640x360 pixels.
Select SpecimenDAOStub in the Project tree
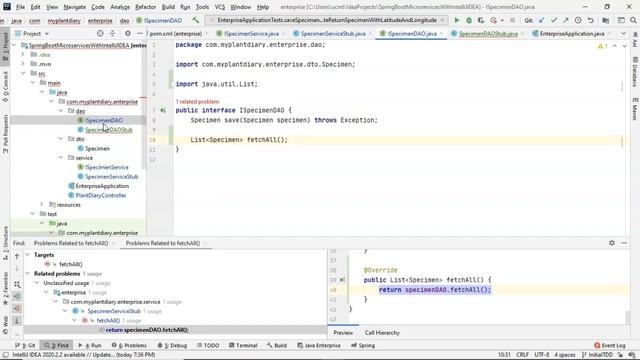[x=109, y=130]
